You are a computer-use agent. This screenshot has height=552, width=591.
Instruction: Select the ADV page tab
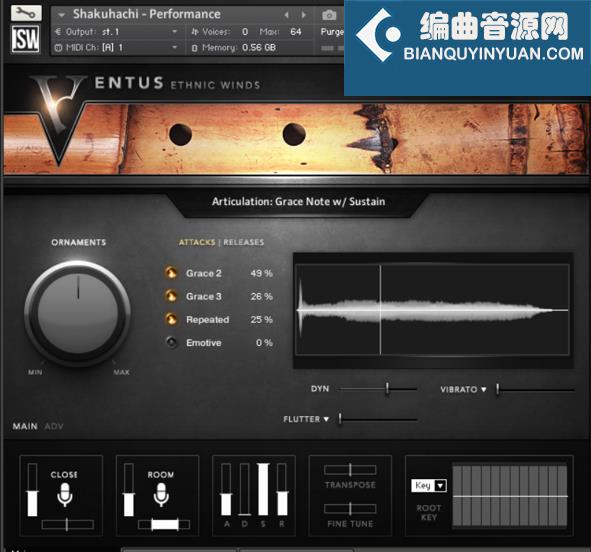point(54,426)
